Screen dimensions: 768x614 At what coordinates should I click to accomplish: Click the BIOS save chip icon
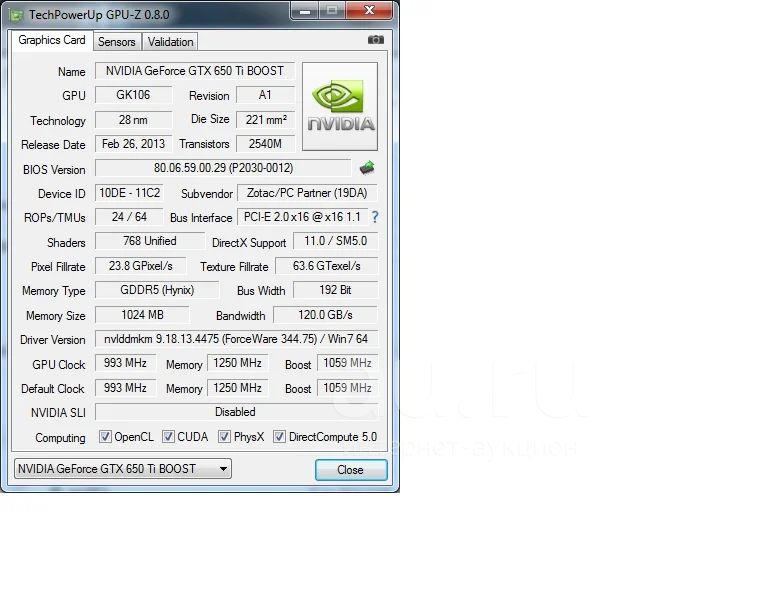pyautogui.click(x=367, y=168)
